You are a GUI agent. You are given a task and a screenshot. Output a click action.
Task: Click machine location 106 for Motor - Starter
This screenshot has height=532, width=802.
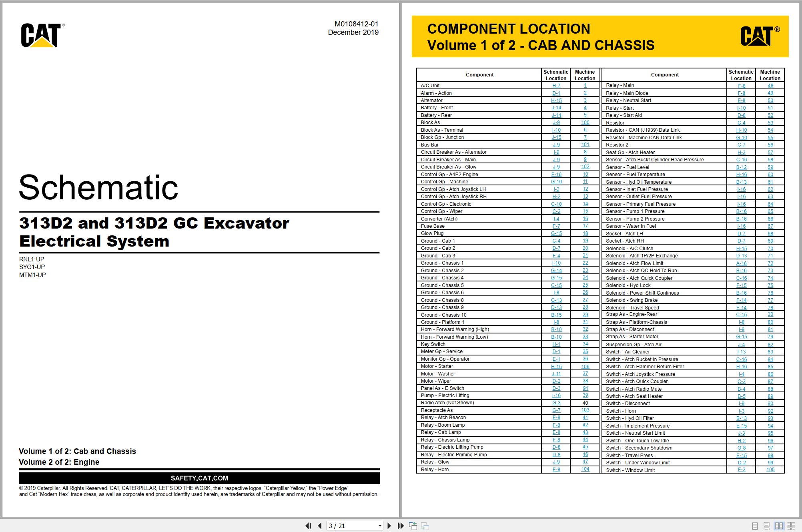click(585, 367)
